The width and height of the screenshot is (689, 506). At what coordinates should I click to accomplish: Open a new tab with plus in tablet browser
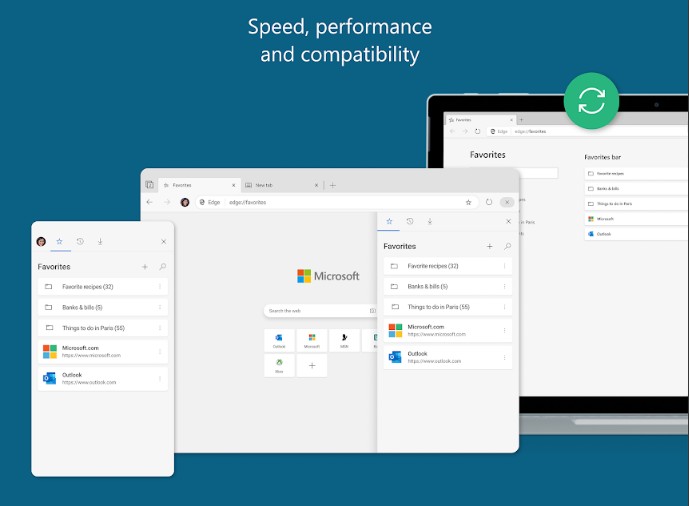[x=333, y=185]
